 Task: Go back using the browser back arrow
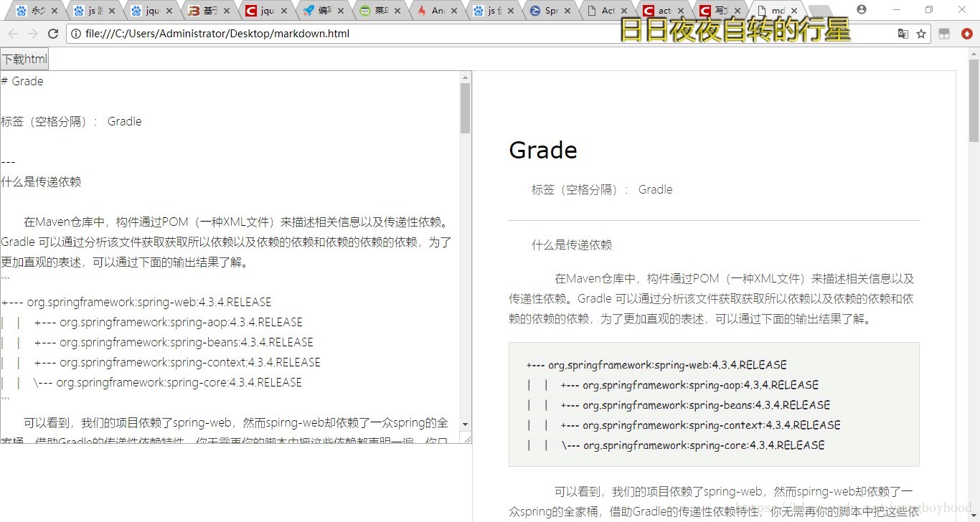[x=13, y=34]
